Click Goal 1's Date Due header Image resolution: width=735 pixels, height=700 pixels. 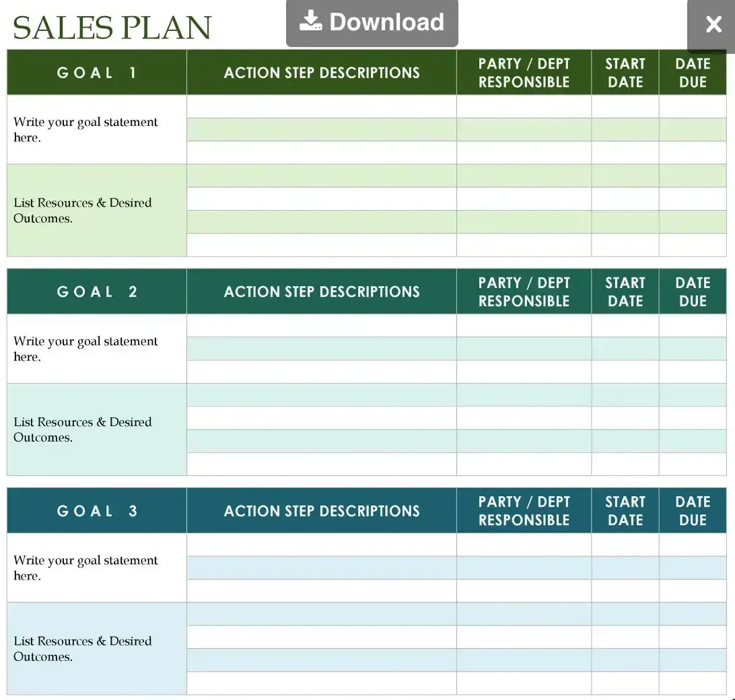pos(693,73)
